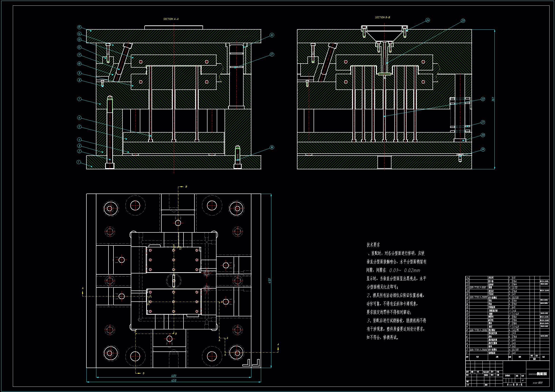Select balloon 24 in Section B-B
Viewport: 555px width, 392px height.
click(428, 20)
